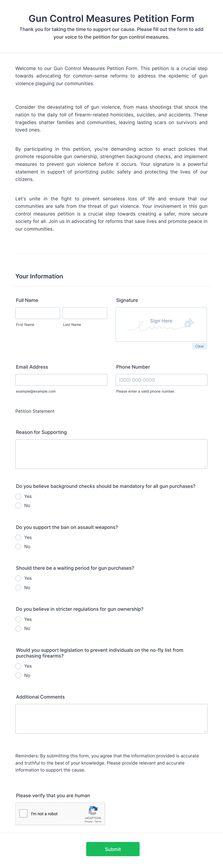Select No for mandatory background checks
Screen dimensions: 223x868
pyautogui.click(x=18, y=505)
